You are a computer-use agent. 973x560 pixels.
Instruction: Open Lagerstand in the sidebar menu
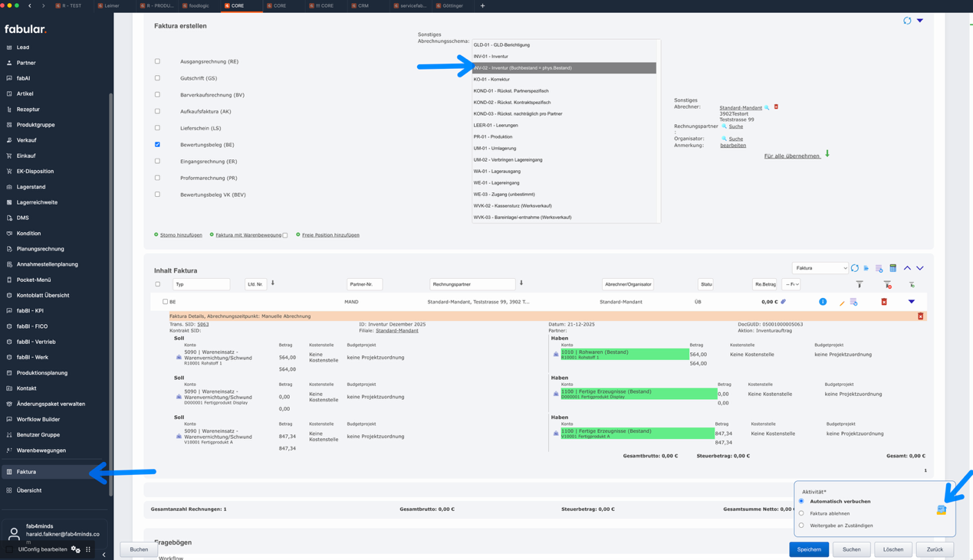[x=31, y=187]
